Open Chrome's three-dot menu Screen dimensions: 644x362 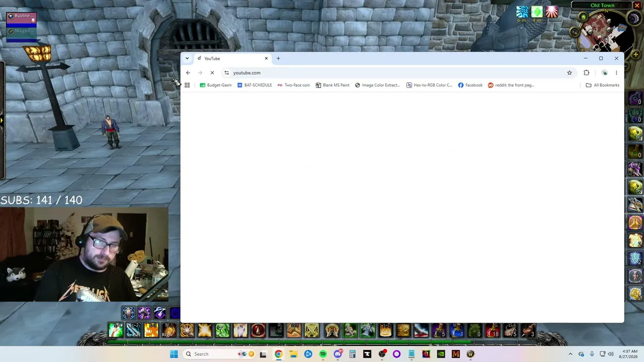616,73
